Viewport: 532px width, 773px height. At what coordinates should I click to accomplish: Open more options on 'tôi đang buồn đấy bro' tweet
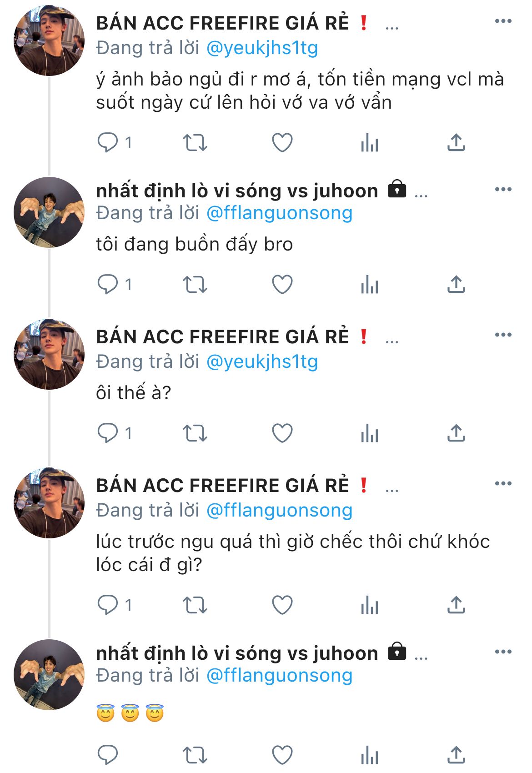pyautogui.click(x=503, y=189)
